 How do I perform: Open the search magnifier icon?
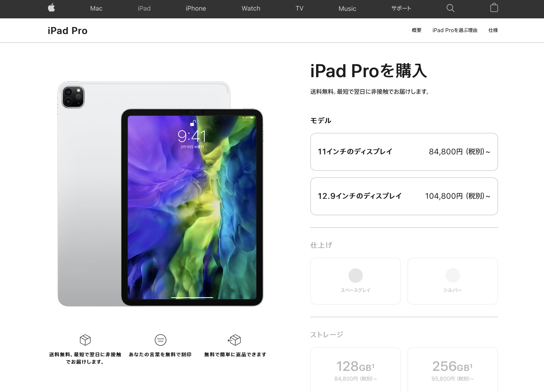pyautogui.click(x=450, y=8)
